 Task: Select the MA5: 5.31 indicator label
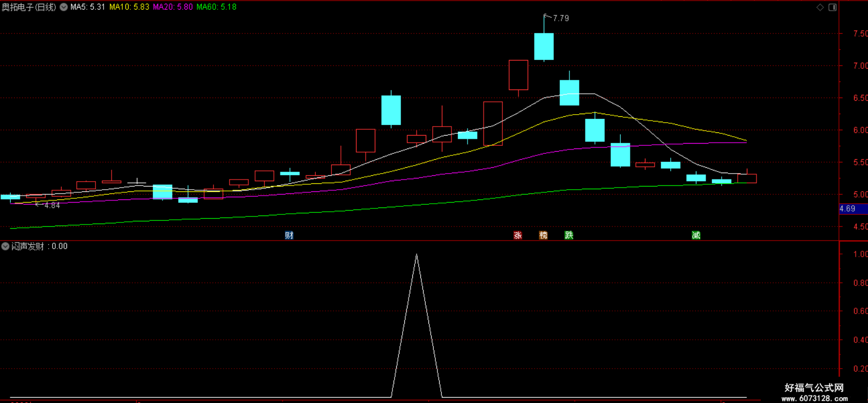(x=88, y=7)
